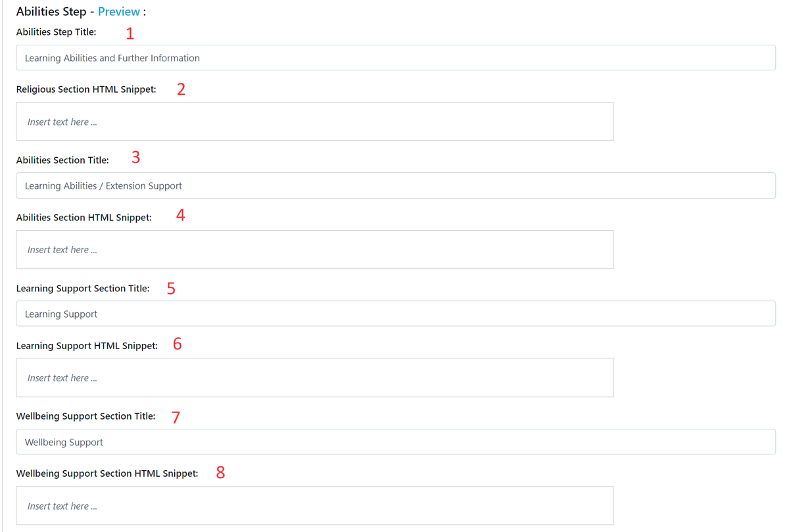The width and height of the screenshot is (789, 532).
Task: Click the Learning Support HTML Snippet text area
Action: click(315, 377)
